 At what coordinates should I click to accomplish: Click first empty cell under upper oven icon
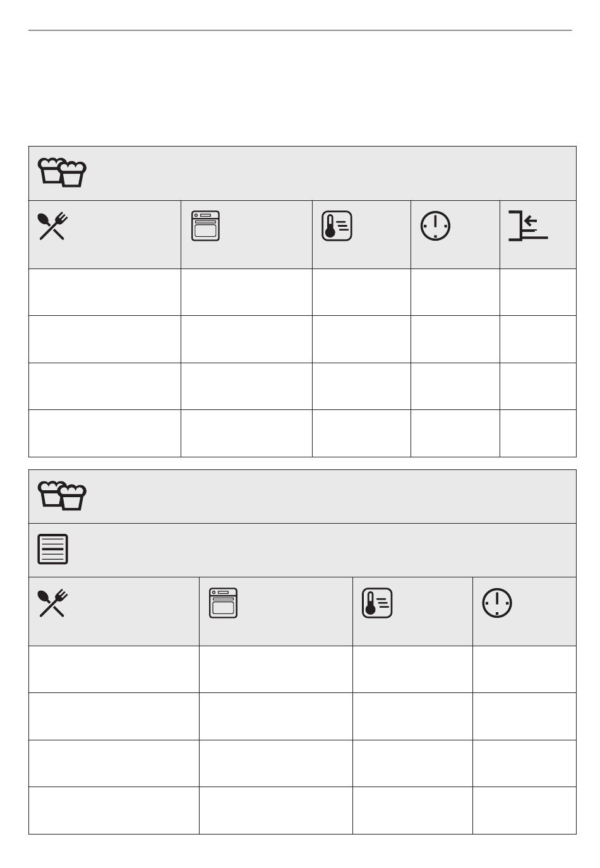246,292
